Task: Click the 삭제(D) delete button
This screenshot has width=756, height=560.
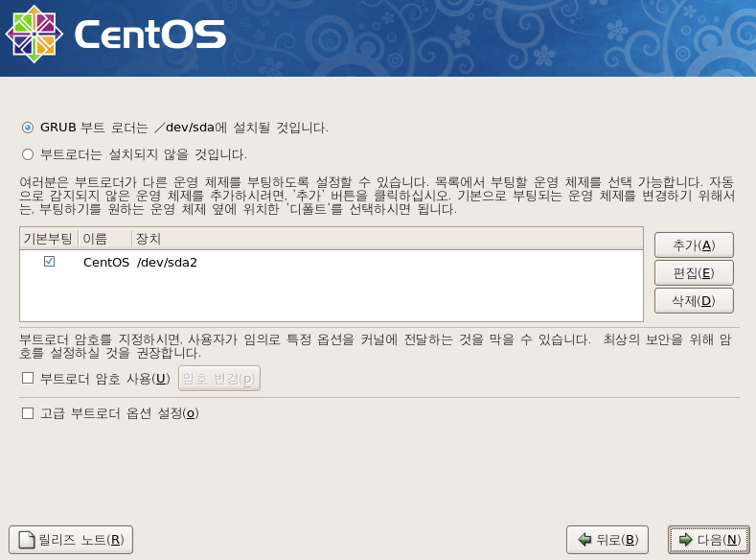Action: pyautogui.click(x=694, y=301)
